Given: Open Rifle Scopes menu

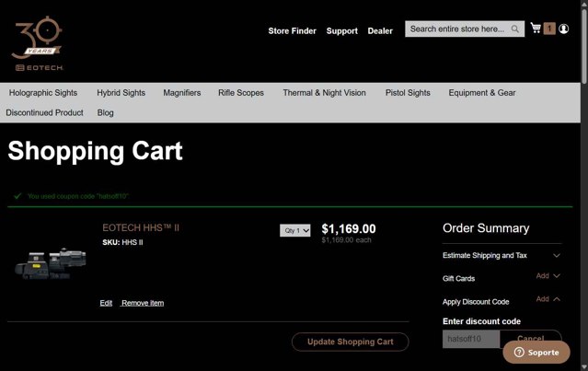Looking at the screenshot, I should click(x=241, y=93).
